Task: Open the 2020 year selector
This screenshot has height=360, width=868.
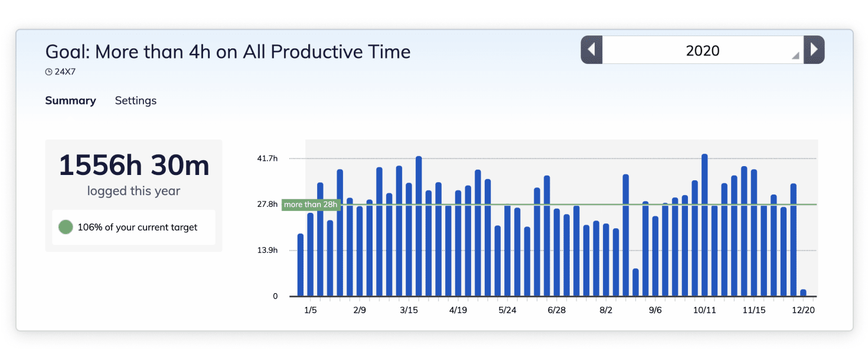Action: 703,50
